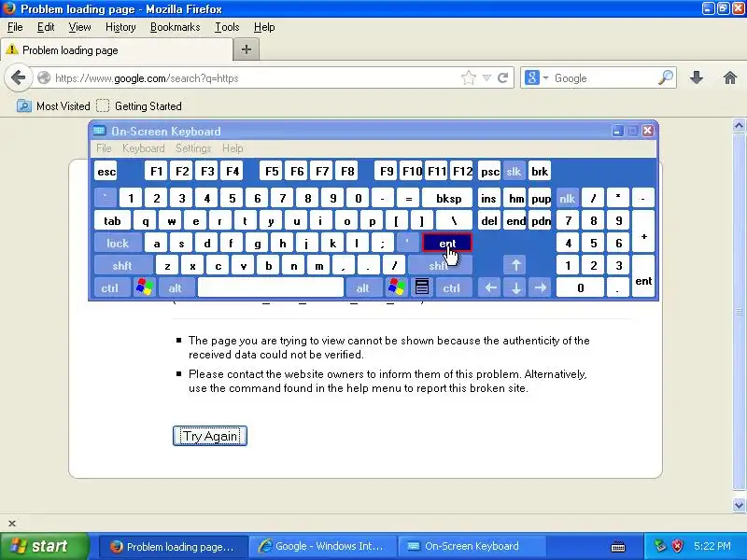Toggle the caps lock key
The height and width of the screenshot is (560, 747).
point(118,244)
